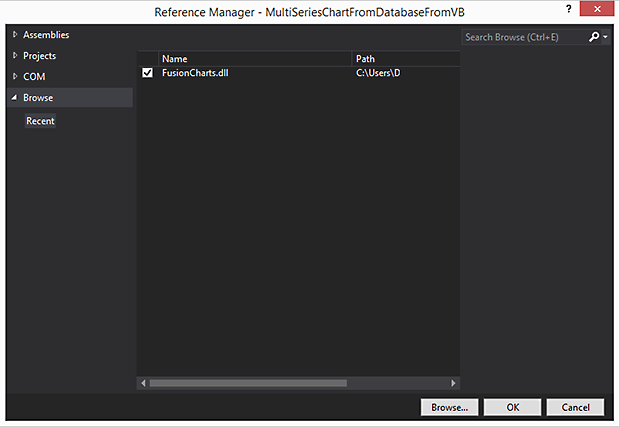Focus the Search Browse input field
Screen dimensions: 620x427
tap(523, 37)
